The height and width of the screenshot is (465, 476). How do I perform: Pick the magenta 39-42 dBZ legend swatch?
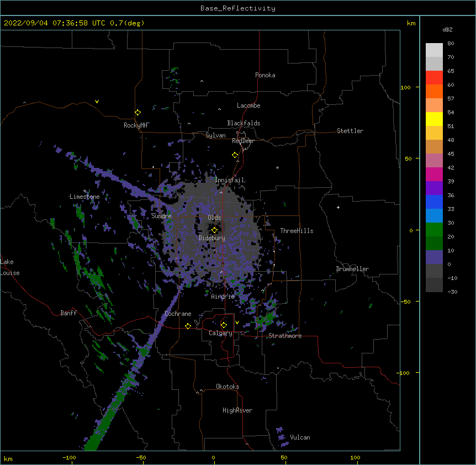(434, 174)
